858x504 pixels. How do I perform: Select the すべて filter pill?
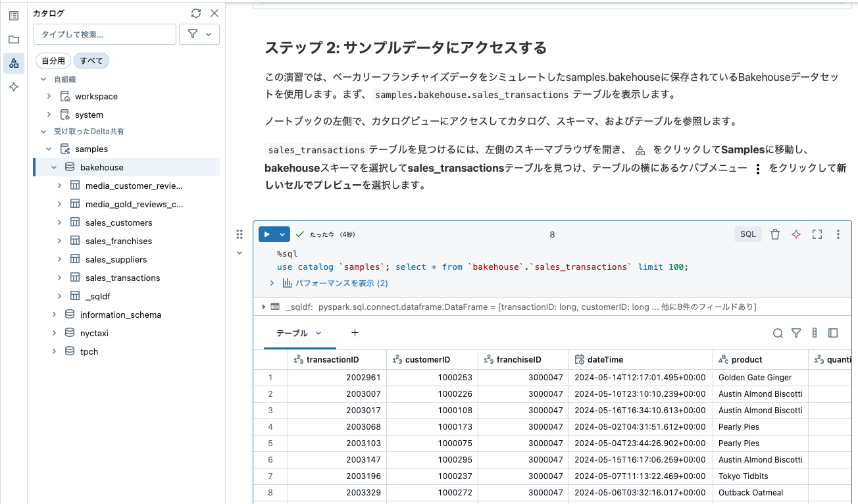[x=91, y=60]
